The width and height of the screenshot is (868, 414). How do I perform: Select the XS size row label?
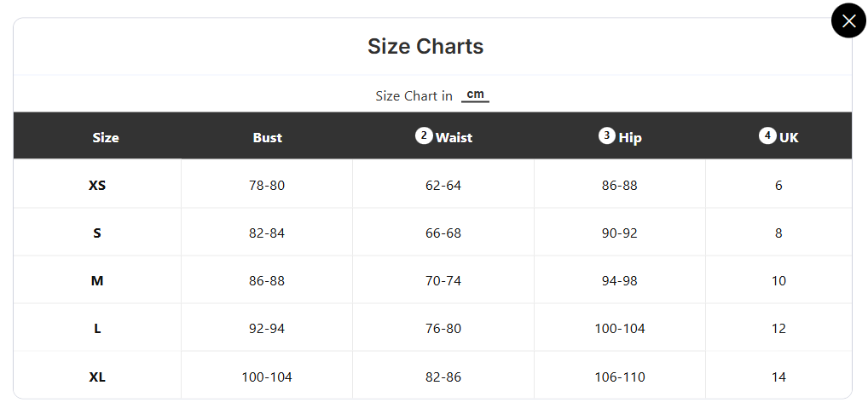pyautogui.click(x=97, y=185)
